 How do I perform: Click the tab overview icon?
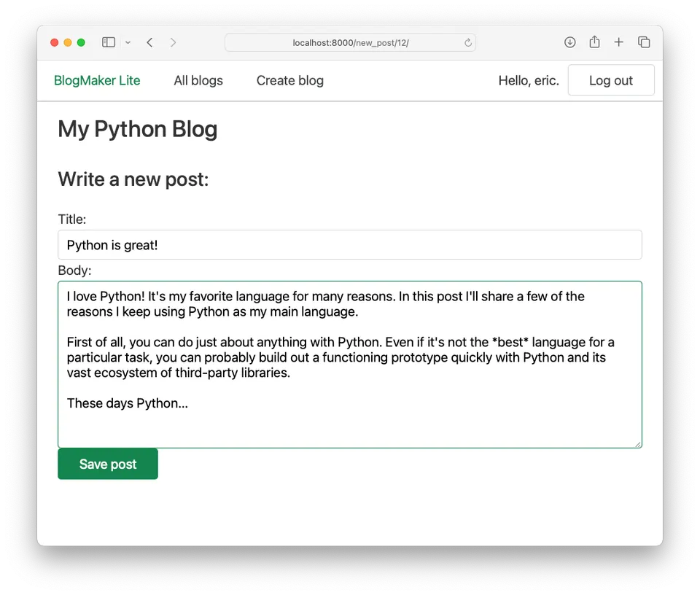point(644,42)
